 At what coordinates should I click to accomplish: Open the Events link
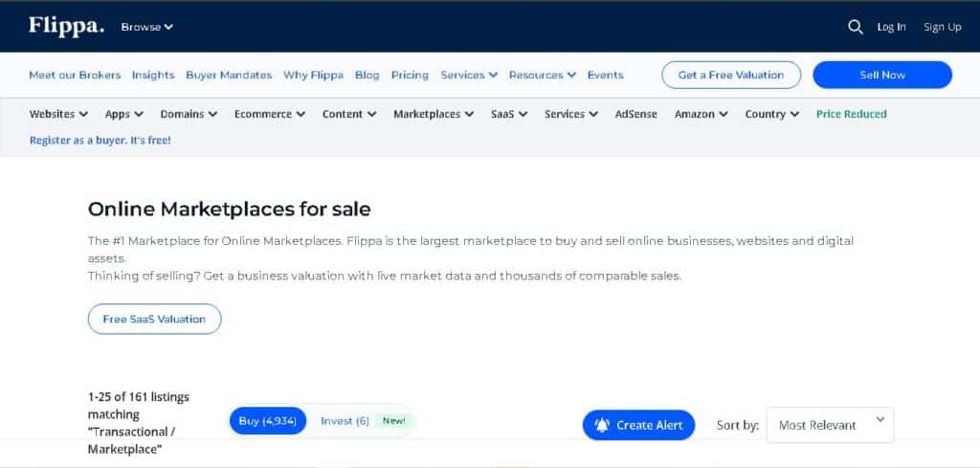(x=605, y=75)
